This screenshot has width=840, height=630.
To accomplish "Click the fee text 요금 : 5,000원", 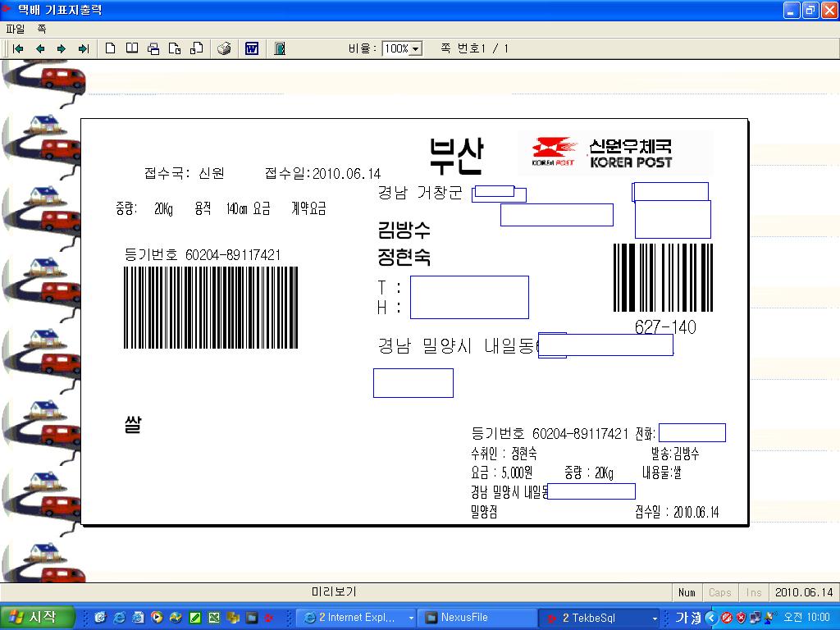I will coord(501,472).
